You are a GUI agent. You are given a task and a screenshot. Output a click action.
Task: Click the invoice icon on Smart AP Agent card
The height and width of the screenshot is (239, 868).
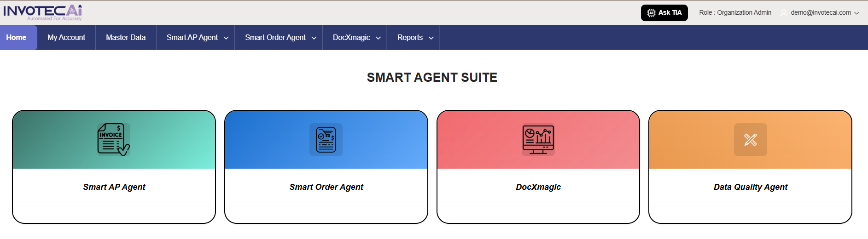pos(114,140)
